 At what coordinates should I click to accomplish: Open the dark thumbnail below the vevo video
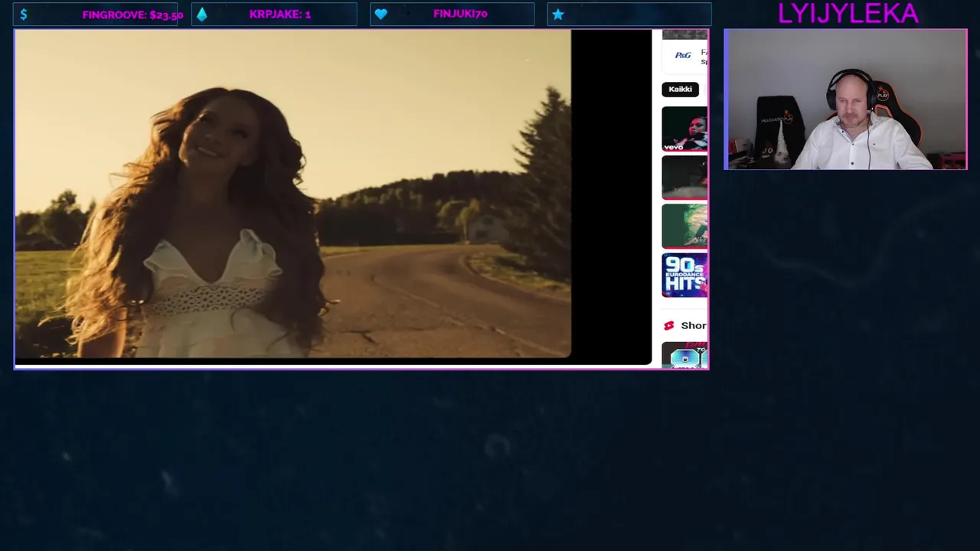click(x=684, y=178)
